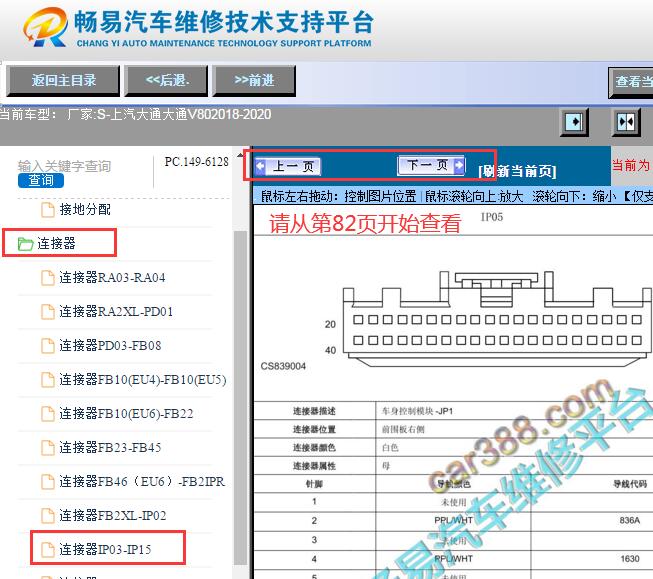Click the 车身控制模块 -JP1 cell

(417, 411)
